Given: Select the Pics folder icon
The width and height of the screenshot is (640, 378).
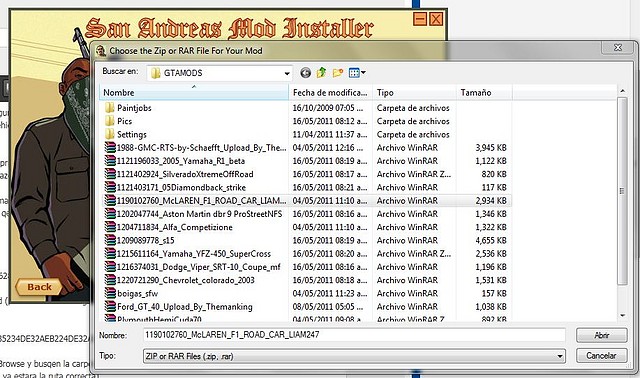Looking at the screenshot, I should (110, 121).
